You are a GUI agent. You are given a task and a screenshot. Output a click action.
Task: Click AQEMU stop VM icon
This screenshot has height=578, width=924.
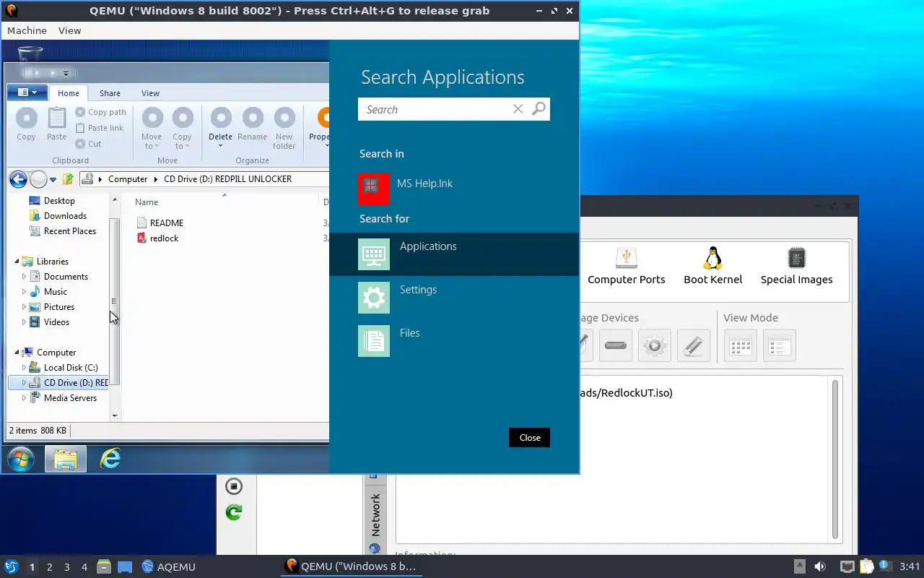(234, 486)
